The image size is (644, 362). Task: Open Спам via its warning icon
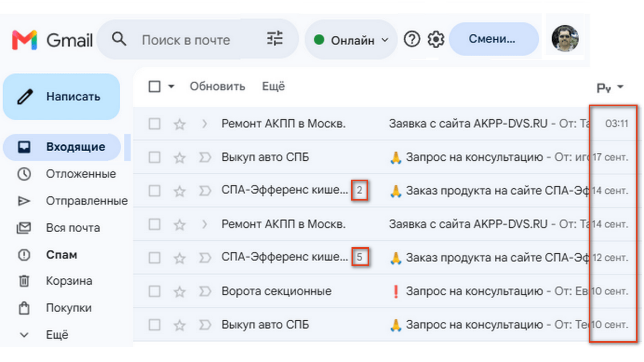[x=24, y=255]
